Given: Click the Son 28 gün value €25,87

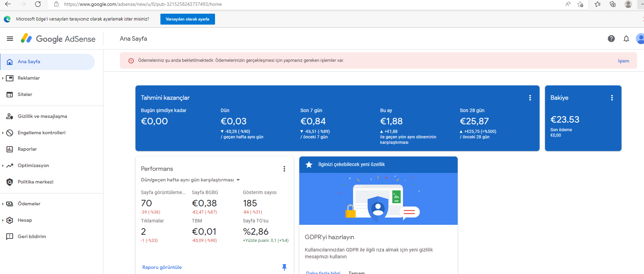Looking at the screenshot, I should pyautogui.click(x=474, y=121).
